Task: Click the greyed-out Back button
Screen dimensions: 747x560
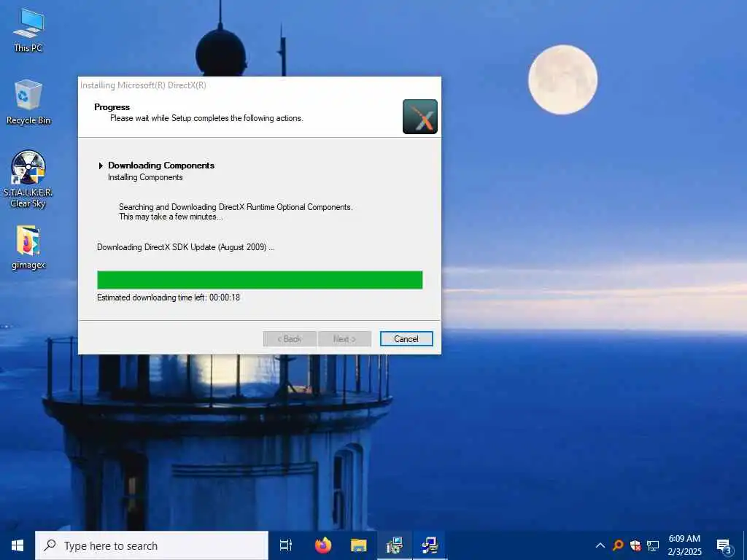Action: pyautogui.click(x=290, y=338)
